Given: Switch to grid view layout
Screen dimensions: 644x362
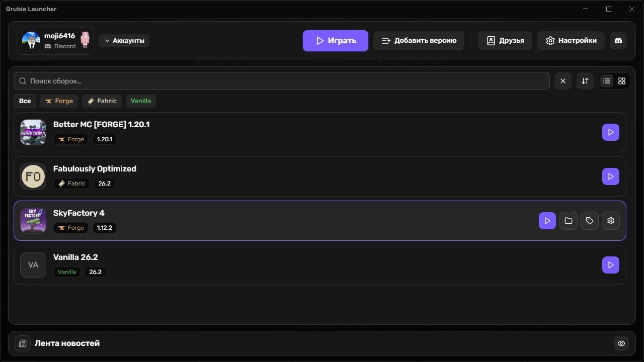Looking at the screenshot, I should click(622, 81).
